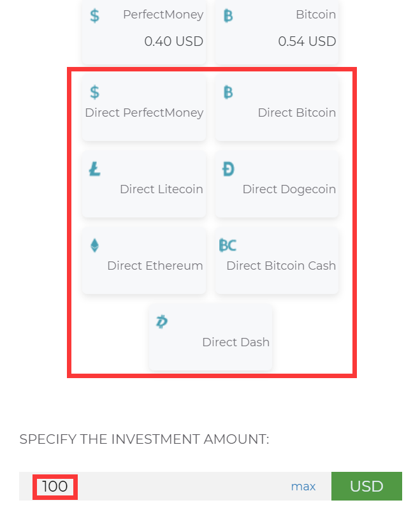Click the Dash symbol icon
The height and width of the screenshot is (505, 420).
[x=162, y=322]
